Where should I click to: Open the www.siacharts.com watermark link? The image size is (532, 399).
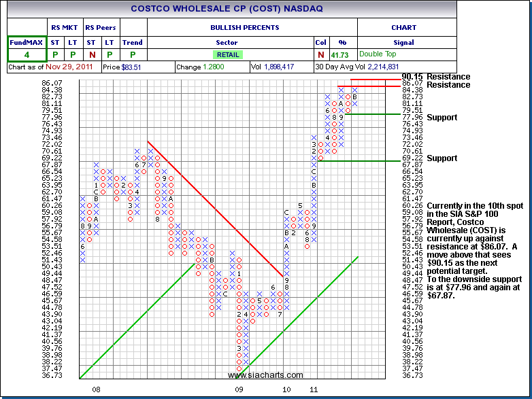click(265, 375)
